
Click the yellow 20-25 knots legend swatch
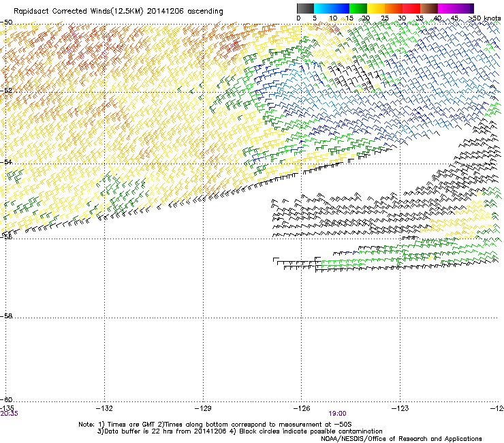(x=376, y=8)
